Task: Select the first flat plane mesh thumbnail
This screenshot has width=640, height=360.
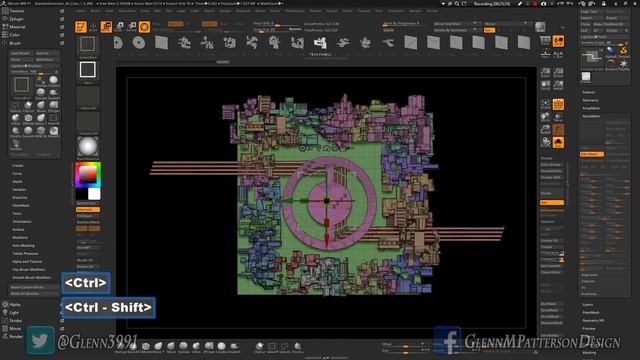Action: [162, 42]
